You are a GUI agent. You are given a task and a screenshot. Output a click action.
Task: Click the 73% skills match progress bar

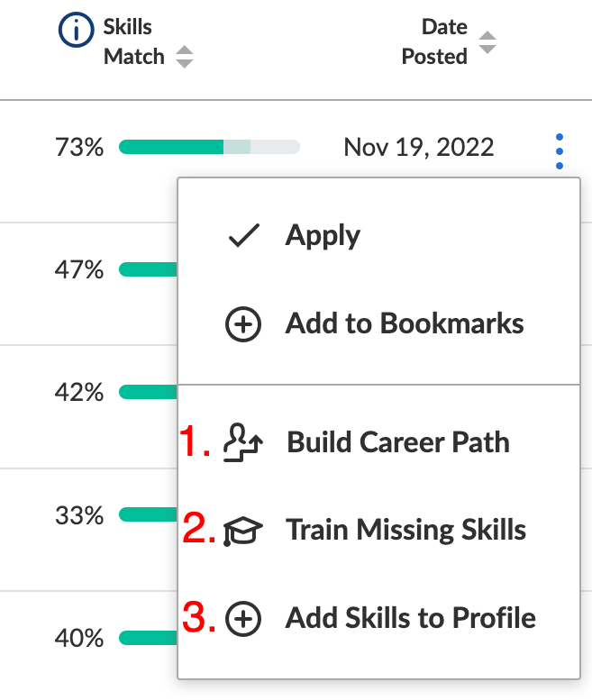[x=209, y=147]
